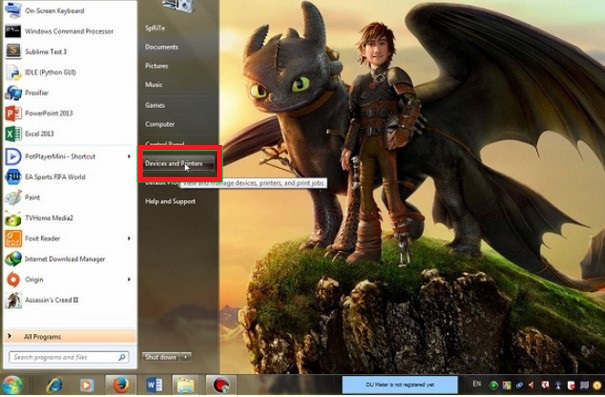Click DU Meter not registered notice
Viewport: 605px width, 397px height.
(400, 385)
